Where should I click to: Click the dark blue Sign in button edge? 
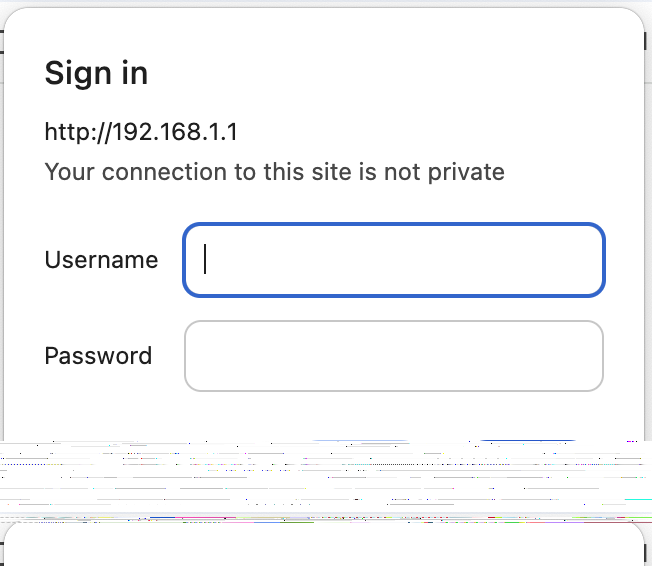pyautogui.click(x=528, y=440)
